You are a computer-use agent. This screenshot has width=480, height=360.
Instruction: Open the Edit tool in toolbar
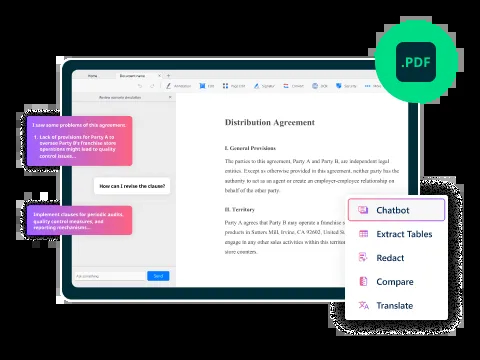tap(207, 86)
